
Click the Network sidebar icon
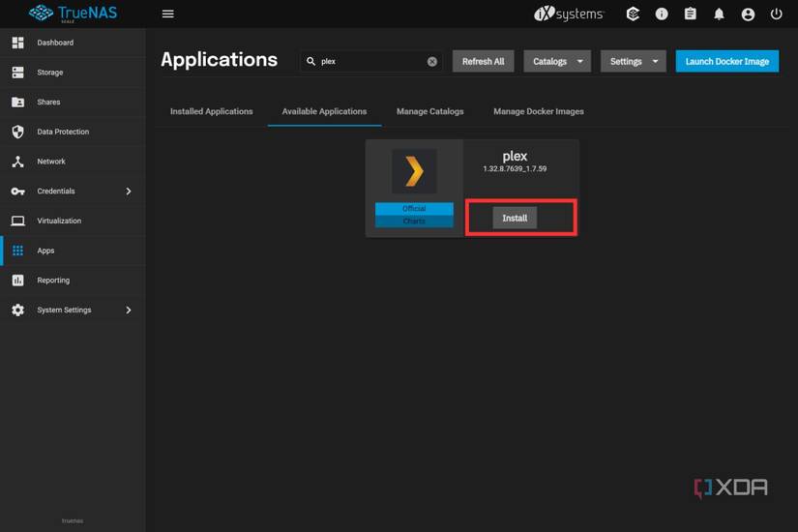[x=17, y=162]
